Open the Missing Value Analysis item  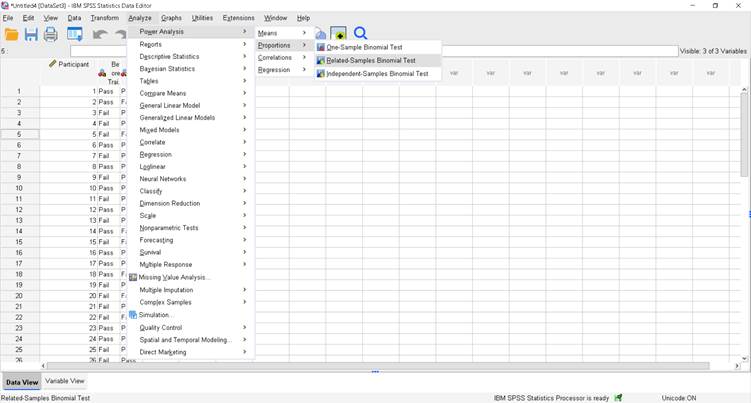point(174,277)
